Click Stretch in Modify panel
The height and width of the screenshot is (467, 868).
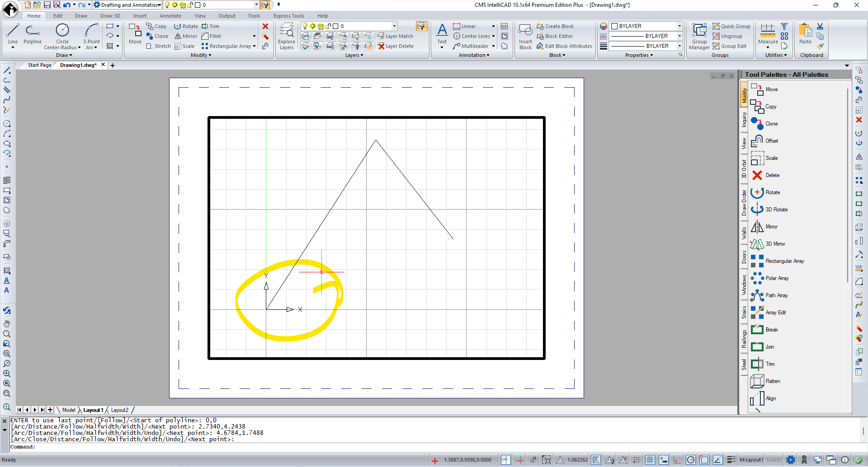[x=158, y=46]
